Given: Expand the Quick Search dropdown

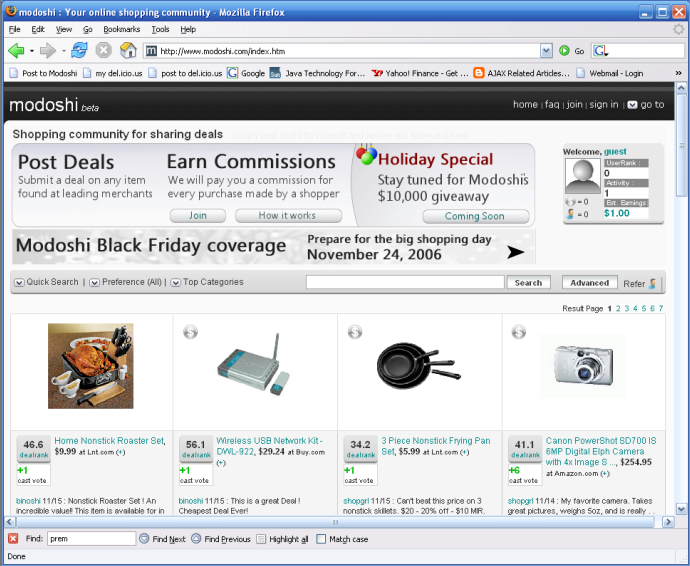Looking at the screenshot, I should coord(19,283).
